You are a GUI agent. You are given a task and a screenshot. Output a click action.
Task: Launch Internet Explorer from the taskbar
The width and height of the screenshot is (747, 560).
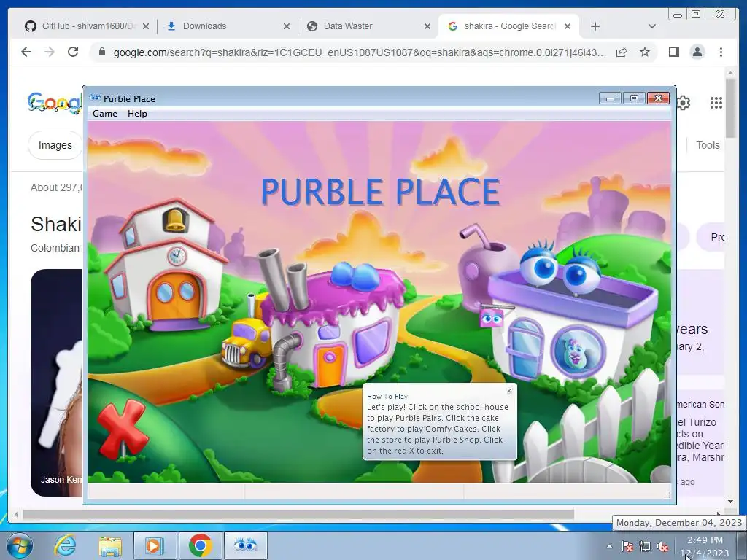(65, 545)
